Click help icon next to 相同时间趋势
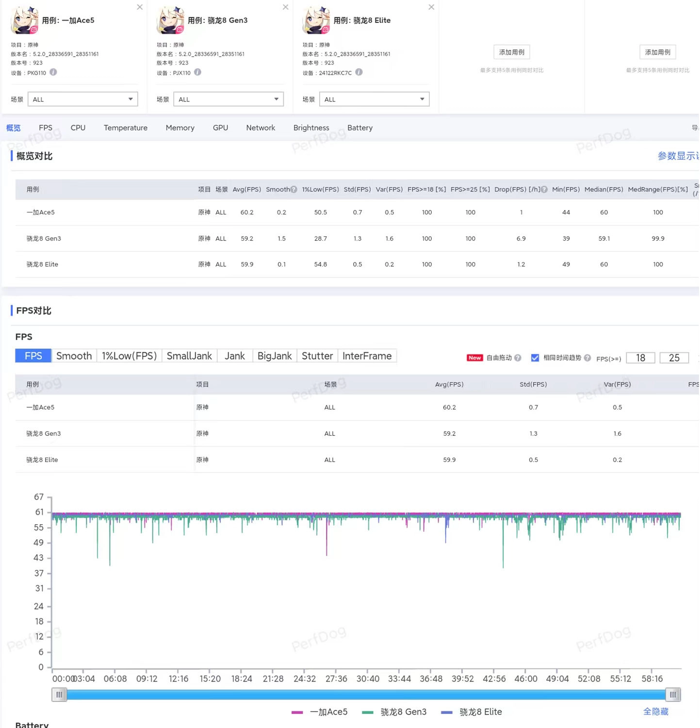The height and width of the screenshot is (728, 700). click(587, 358)
